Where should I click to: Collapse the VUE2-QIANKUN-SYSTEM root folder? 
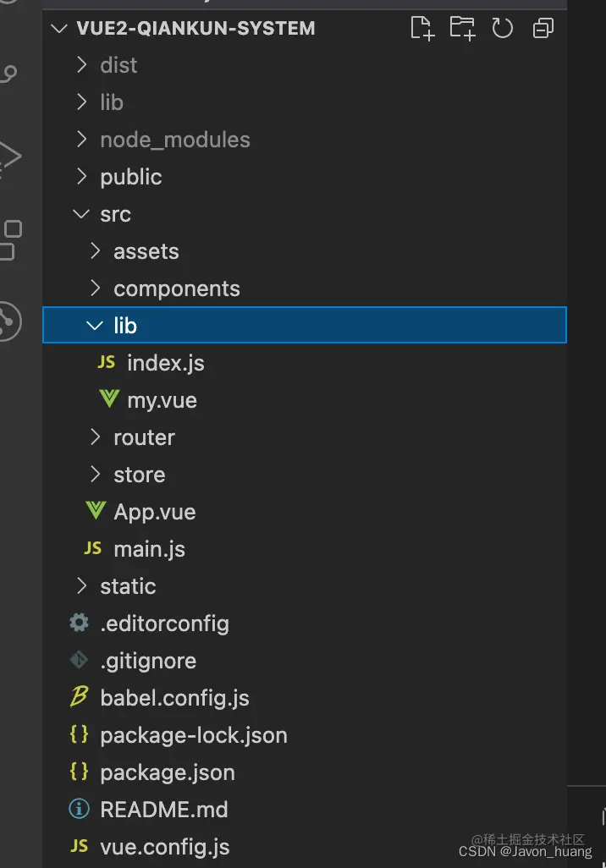tap(59, 28)
